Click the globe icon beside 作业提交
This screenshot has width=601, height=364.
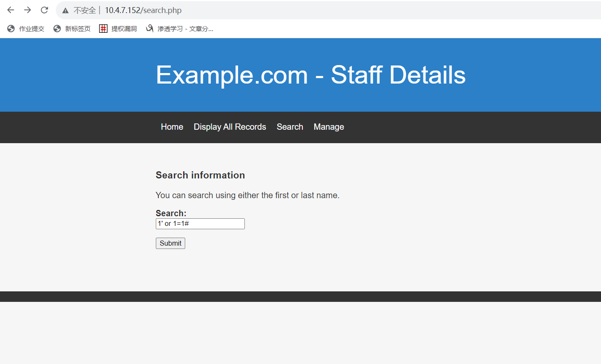(x=11, y=29)
